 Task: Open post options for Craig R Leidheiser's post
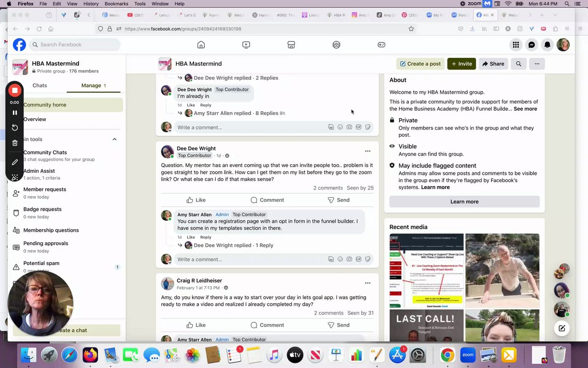(367, 283)
